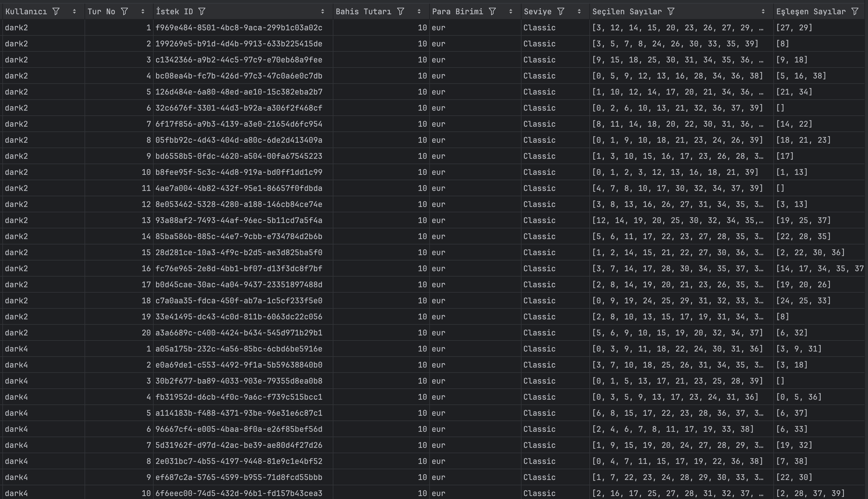Viewport: 868px width, 499px height.
Task: Open the Seçilen Sayılar filter funnel
Action: click(671, 12)
